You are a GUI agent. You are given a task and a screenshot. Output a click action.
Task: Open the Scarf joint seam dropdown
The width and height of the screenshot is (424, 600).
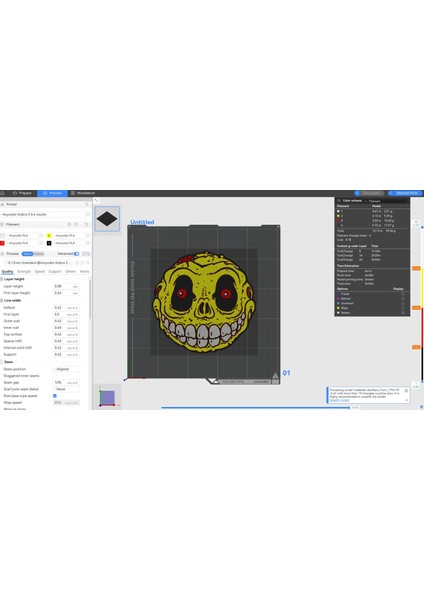[67, 389]
